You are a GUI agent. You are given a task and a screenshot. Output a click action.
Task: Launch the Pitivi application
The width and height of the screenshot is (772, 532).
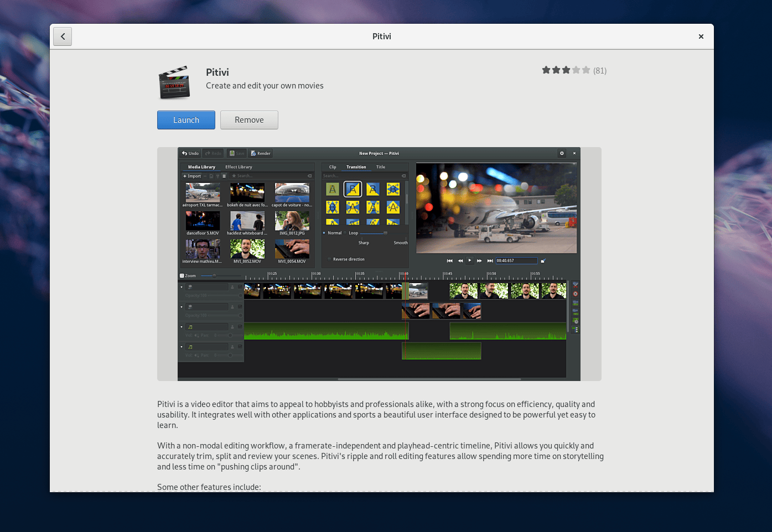pos(186,120)
